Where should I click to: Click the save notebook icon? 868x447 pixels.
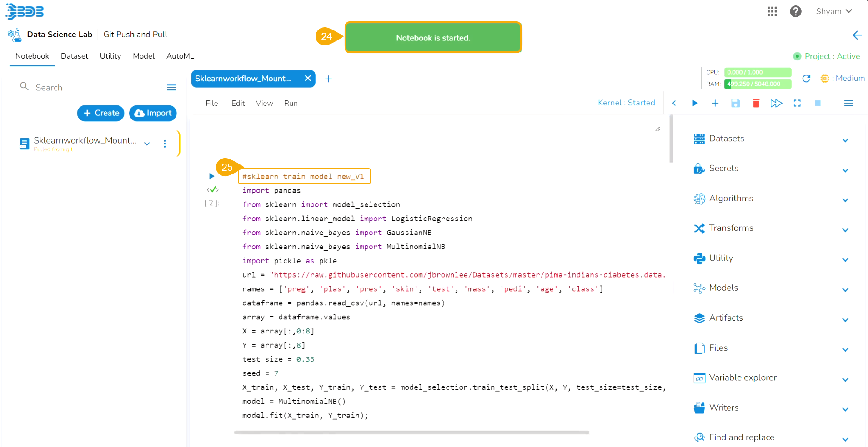click(735, 103)
